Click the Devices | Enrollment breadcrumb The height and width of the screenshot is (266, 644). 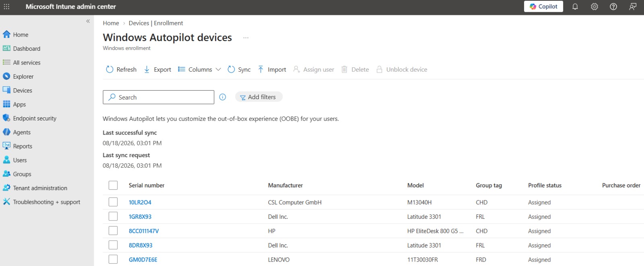pos(156,23)
